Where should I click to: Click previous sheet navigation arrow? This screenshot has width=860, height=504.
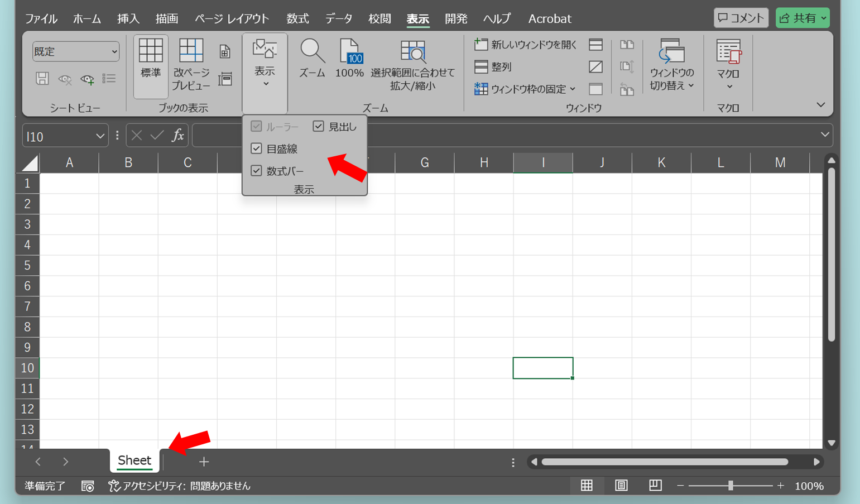pyautogui.click(x=38, y=462)
